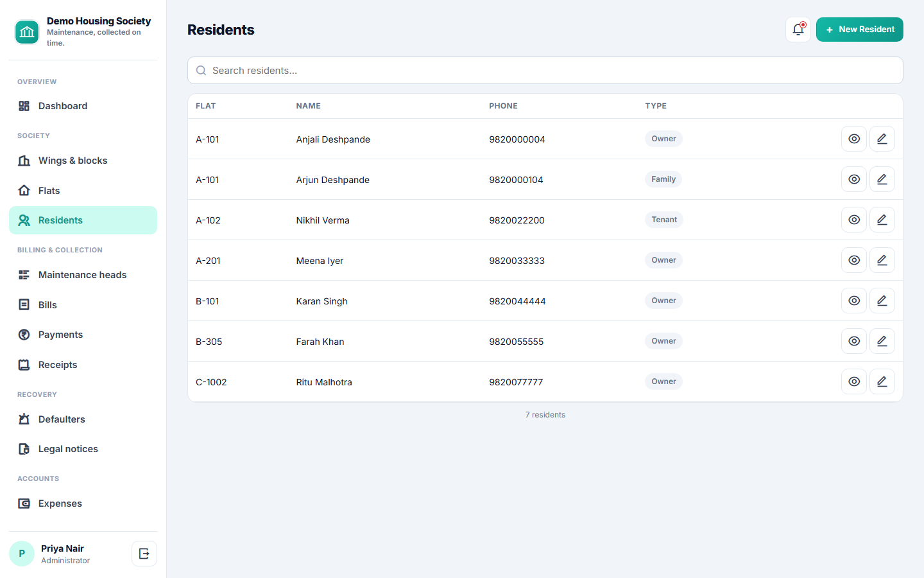The image size is (924, 578).
Task: Click the Priya Nair avatar
Action: pos(22,554)
